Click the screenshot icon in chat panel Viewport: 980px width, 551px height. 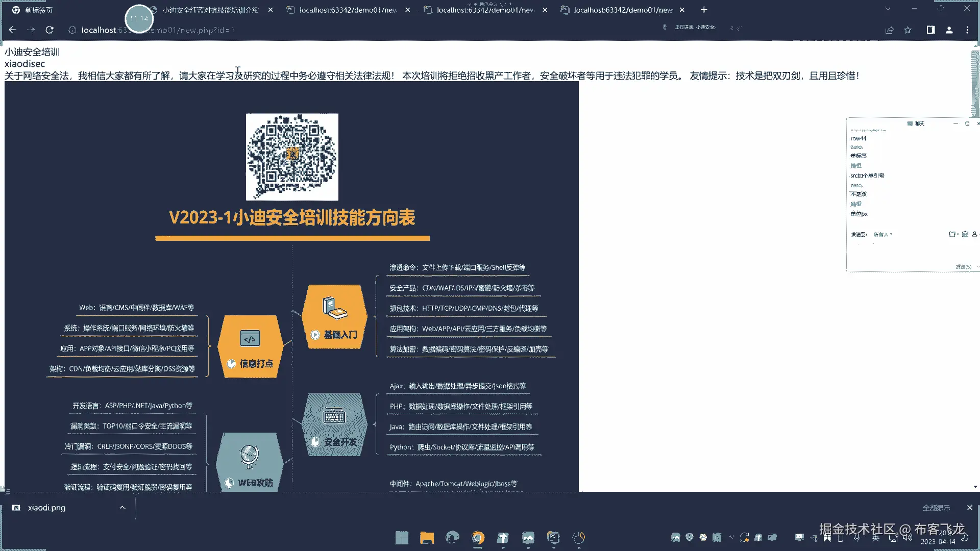(x=965, y=234)
